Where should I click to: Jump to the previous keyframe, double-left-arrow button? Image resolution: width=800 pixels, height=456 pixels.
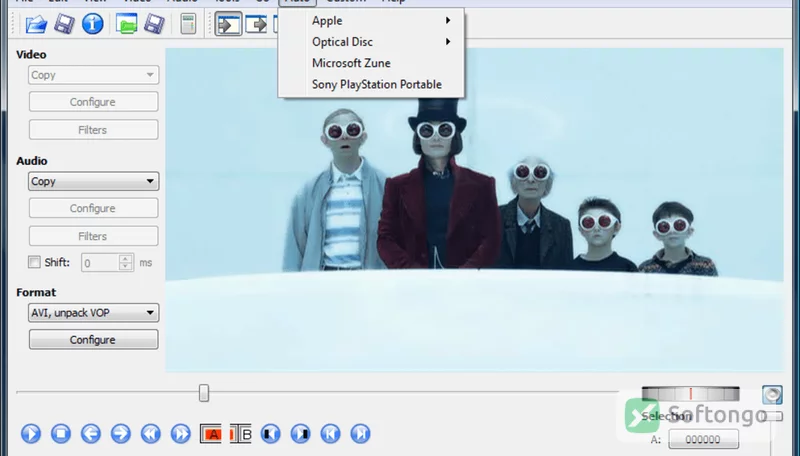[x=151, y=434]
